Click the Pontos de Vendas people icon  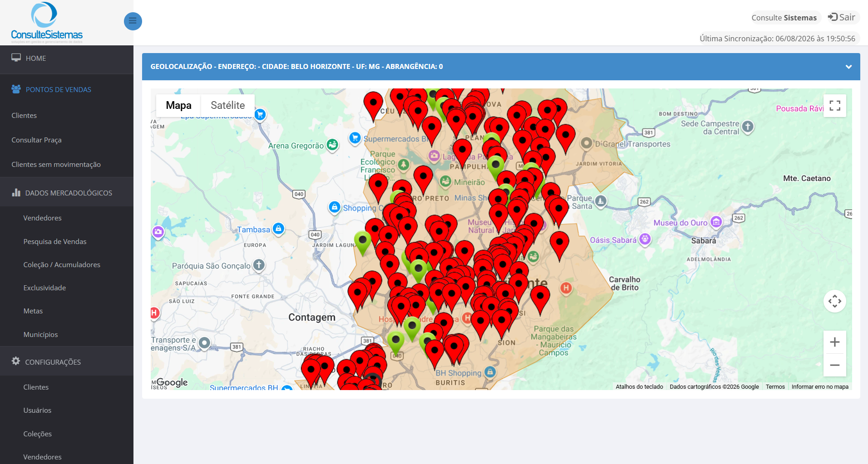point(16,89)
